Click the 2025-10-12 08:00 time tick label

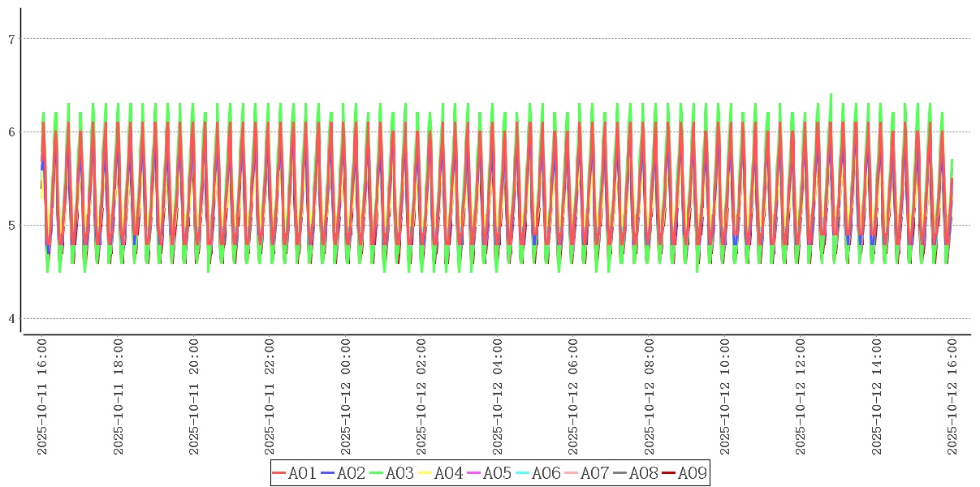pyautogui.click(x=650, y=398)
